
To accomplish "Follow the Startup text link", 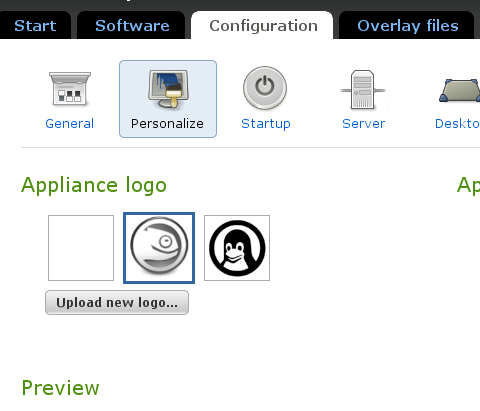I will point(266,124).
